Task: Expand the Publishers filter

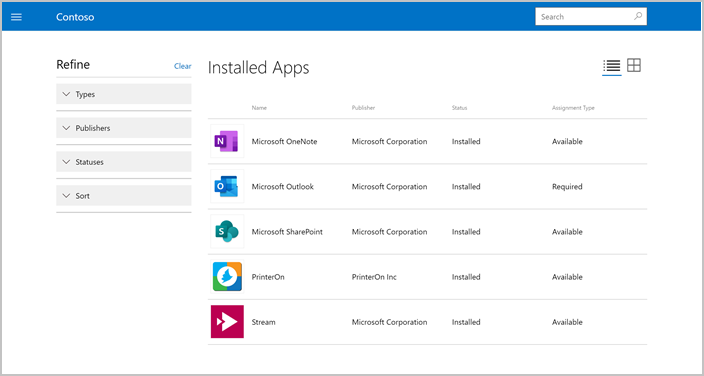Action: (x=123, y=128)
